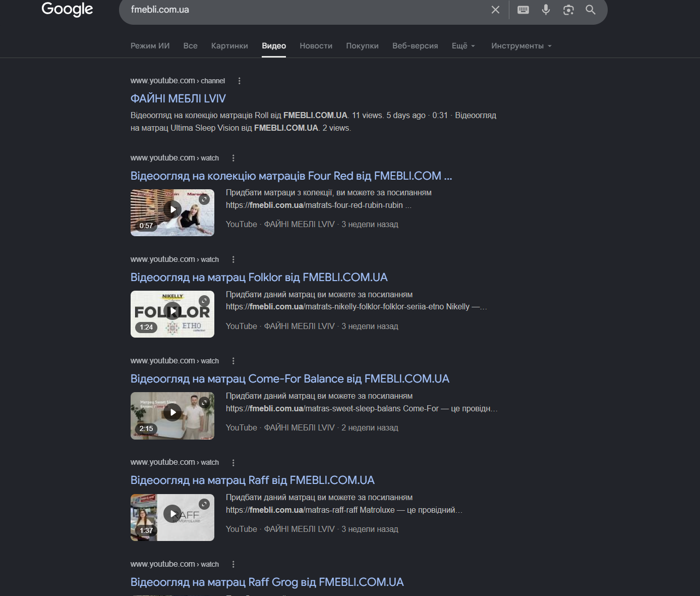This screenshot has height=596, width=700.
Task: Switch to Веб-версия tab
Action: [x=415, y=46]
